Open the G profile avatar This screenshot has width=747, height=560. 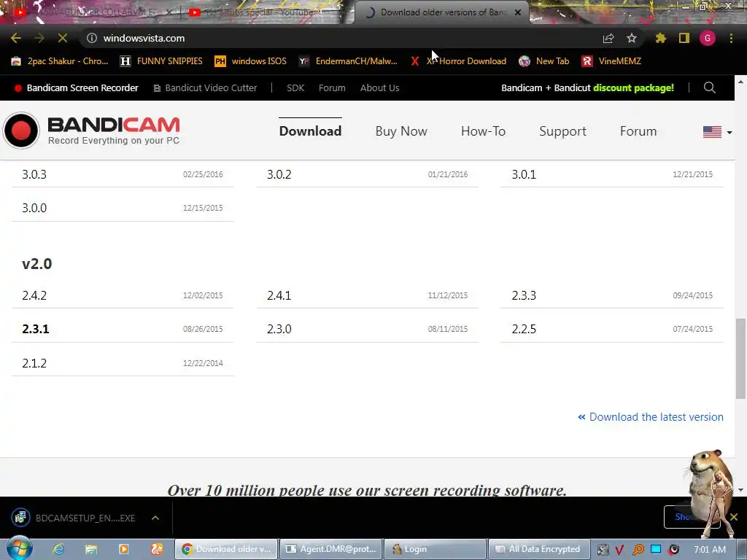coord(708,38)
